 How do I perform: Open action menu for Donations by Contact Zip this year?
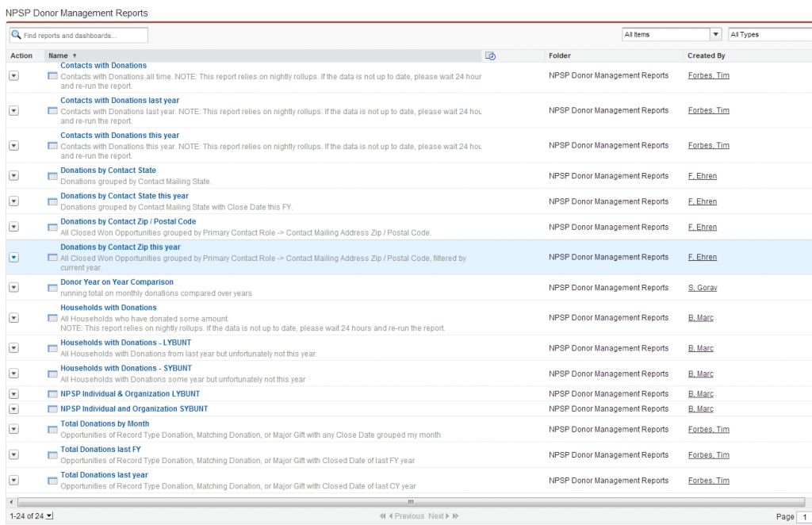[x=14, y=257]
